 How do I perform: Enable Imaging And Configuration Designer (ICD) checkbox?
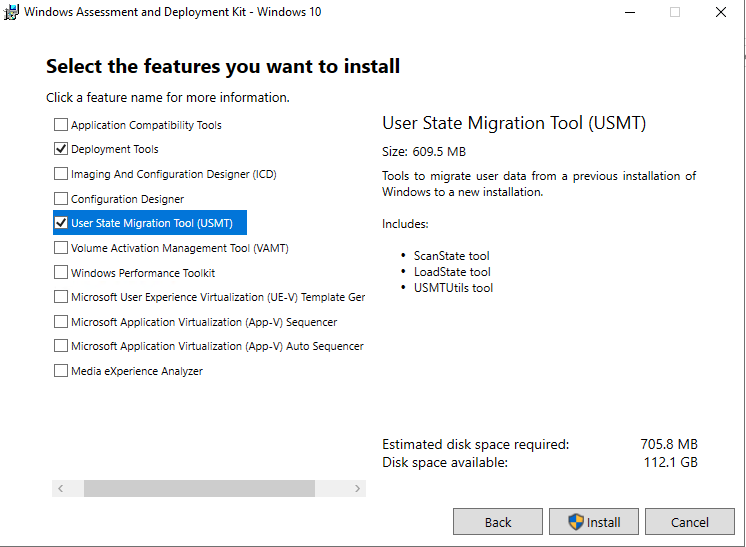[x=61, y=174]
